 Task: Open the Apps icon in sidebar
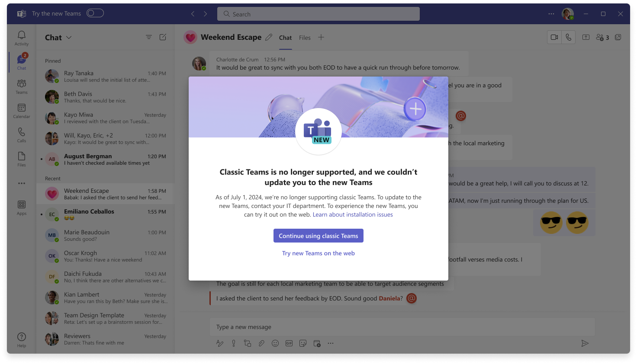[x=21, y=207]
